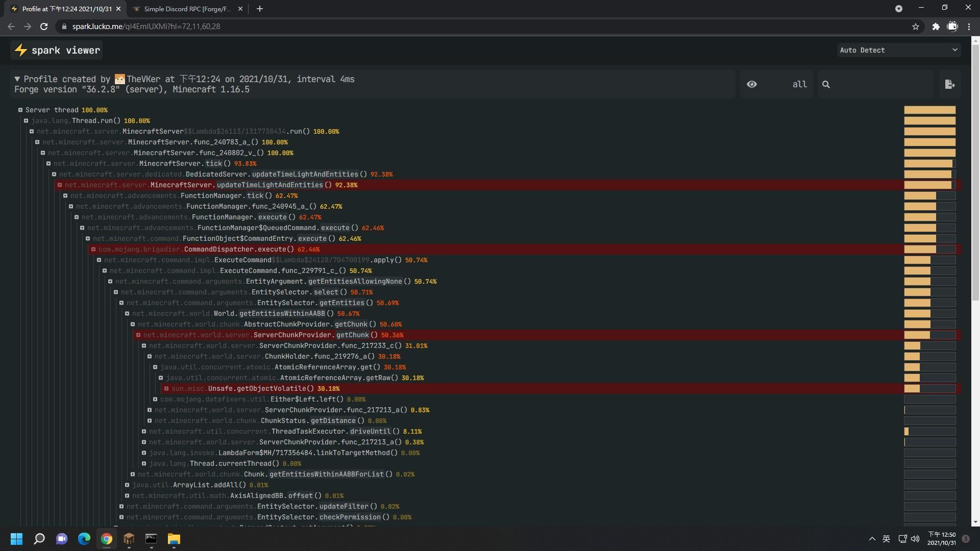Open the Minecraft launcher taskbar icon

click(x=129, y=539)
